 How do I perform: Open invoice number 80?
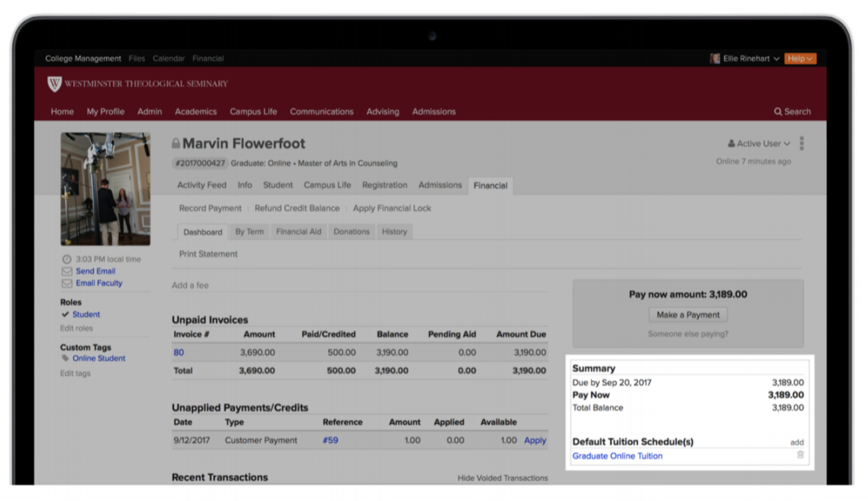tap(179, 353)
